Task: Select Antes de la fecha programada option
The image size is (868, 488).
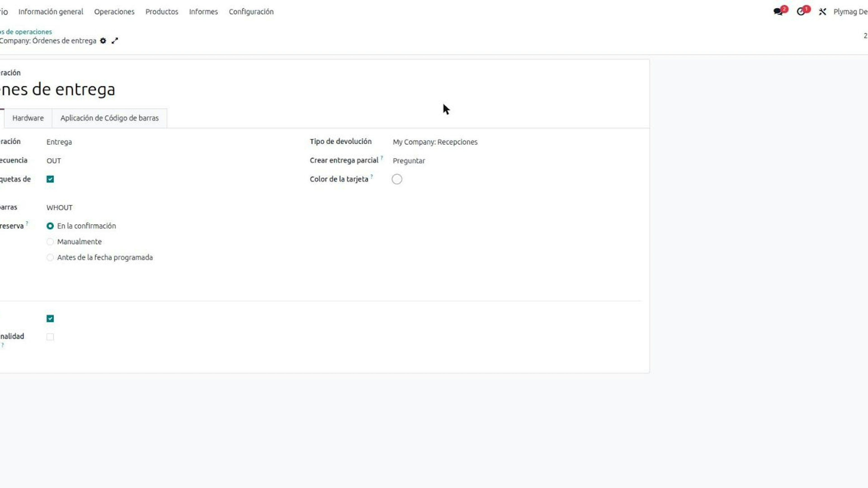Action: click(x=50, y=258)
